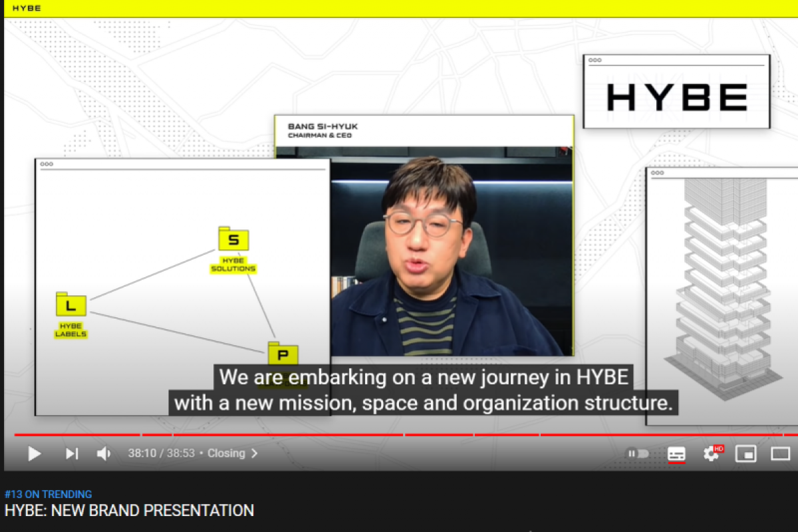Click the large HYBE logo window
This screenshot has height=532, width=798.
676,96
